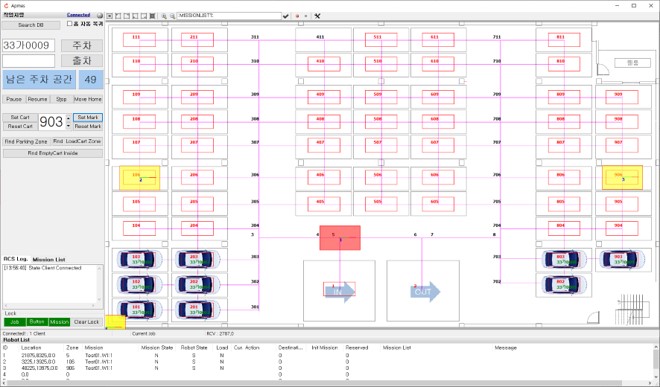Click the zoom in magnifier icon
Screen dimensions: 660x387
click(x=164, y=16)
